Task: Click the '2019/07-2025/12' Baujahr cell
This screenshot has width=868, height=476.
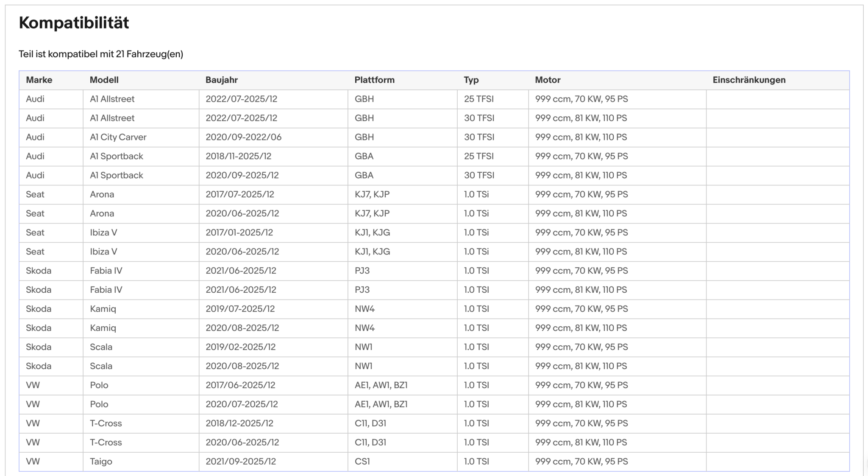Action: pos(240,309)
